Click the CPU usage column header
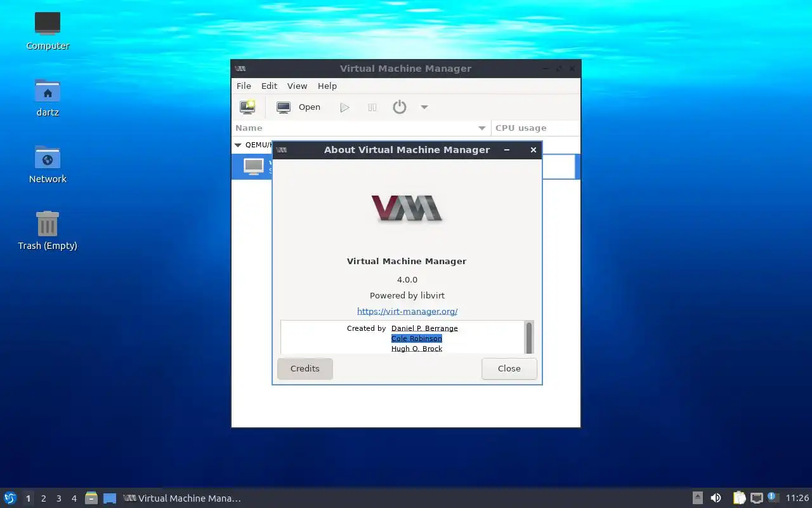Screen dimensions: 812x508 536,128
